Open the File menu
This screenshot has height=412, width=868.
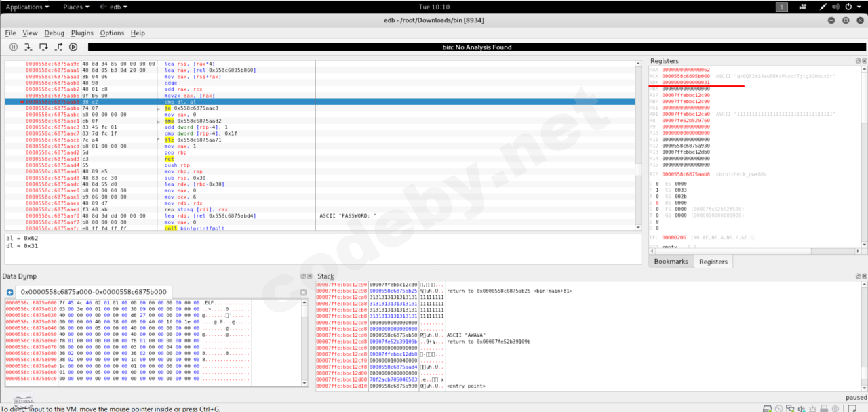point(10,33)
